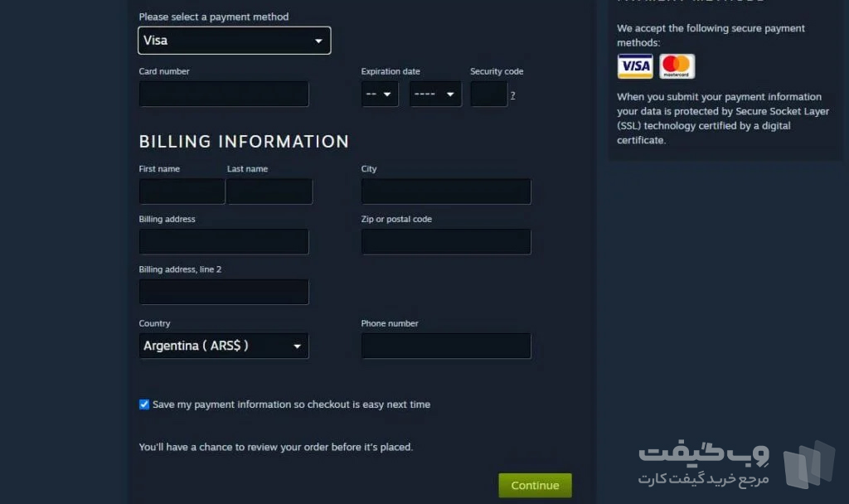
Task: Click the 'First name' field label
Action: point(159,169)
